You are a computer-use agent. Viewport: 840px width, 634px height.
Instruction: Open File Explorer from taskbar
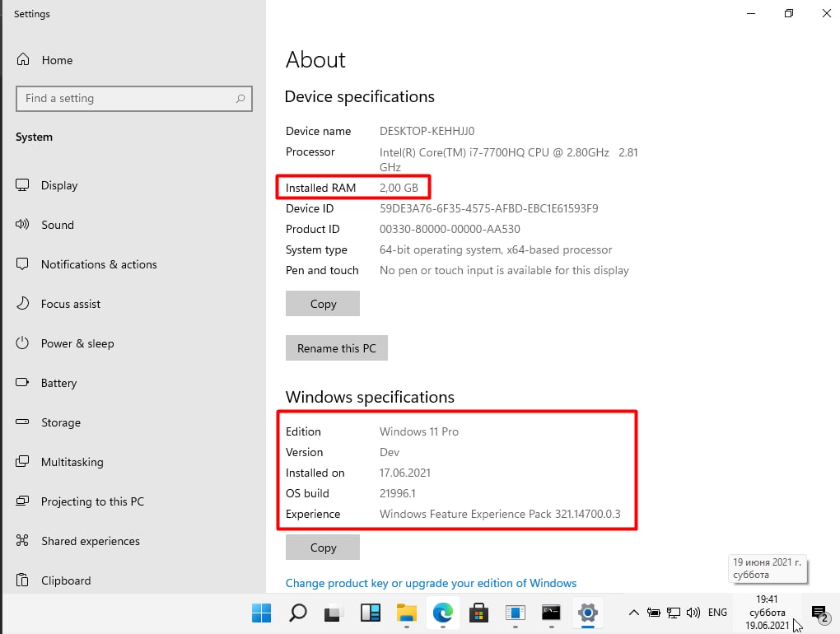point(407,613)
